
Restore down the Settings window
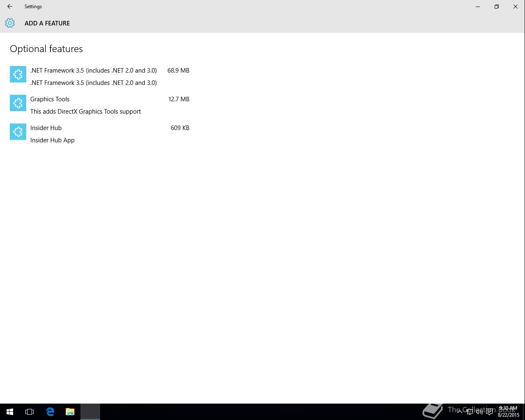tap(497, 7)
